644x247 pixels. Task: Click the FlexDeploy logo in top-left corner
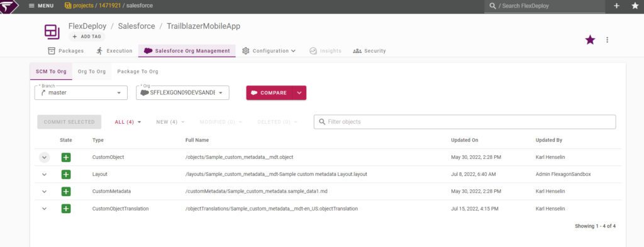tap(9, 6)
